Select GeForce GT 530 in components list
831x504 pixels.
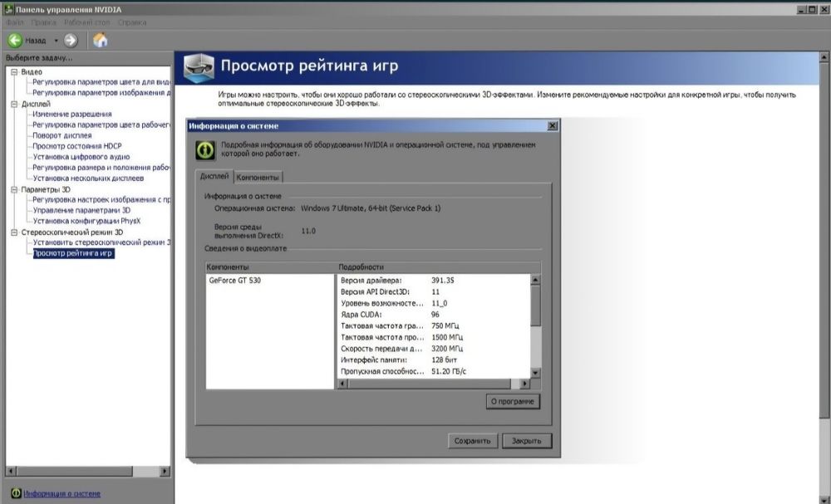[235, 280]
